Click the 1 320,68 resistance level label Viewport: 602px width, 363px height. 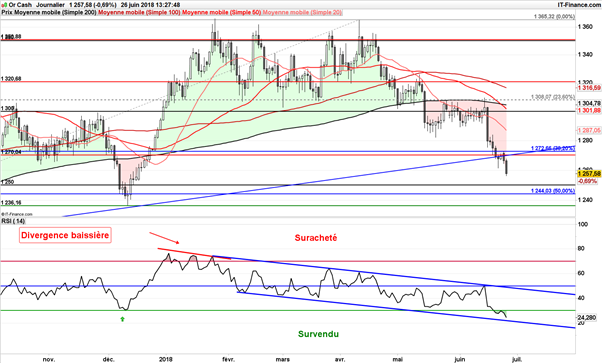point(11,79)
